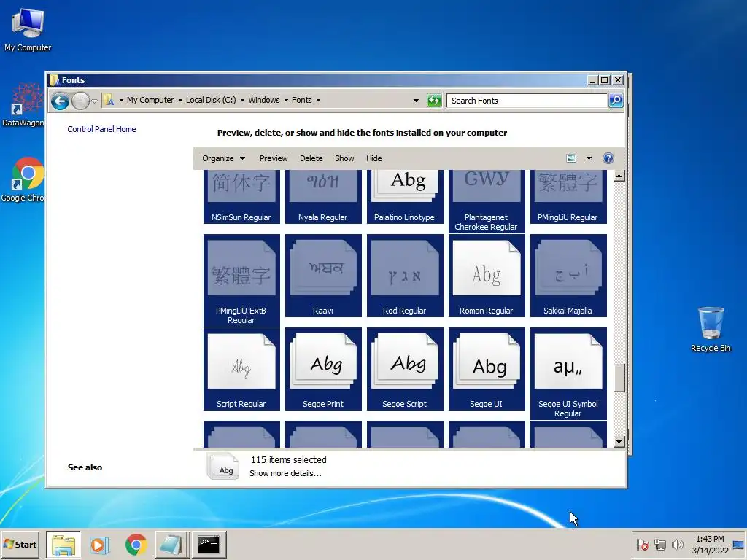Open the help question mark icon

point(608,158)
